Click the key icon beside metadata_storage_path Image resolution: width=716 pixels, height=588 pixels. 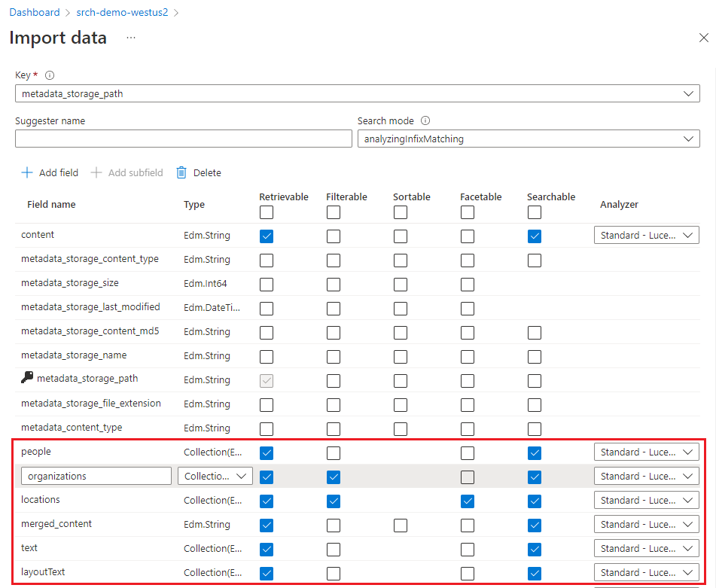pos(28,379)
